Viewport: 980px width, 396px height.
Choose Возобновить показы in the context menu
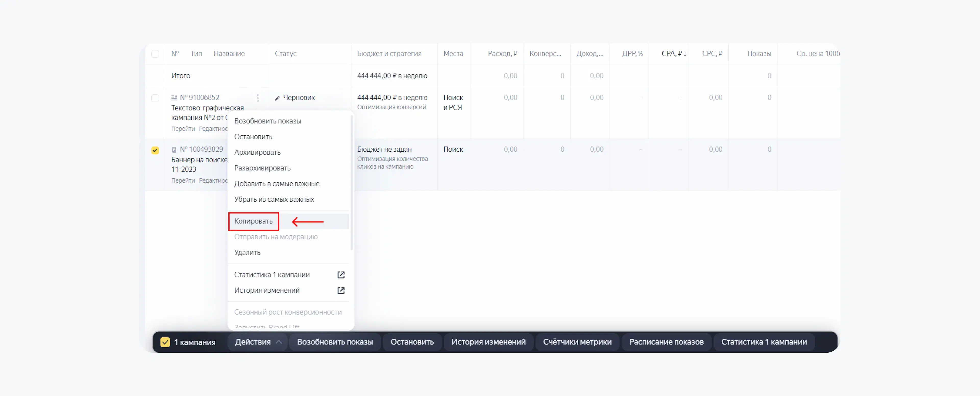pyautogui.click(x=267, y=121)
